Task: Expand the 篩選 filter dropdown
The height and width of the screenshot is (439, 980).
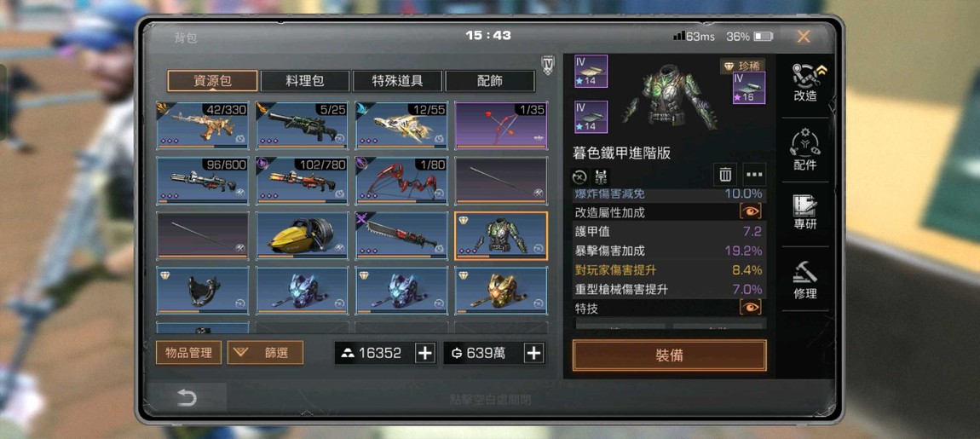Action: (x=265, y=353)
